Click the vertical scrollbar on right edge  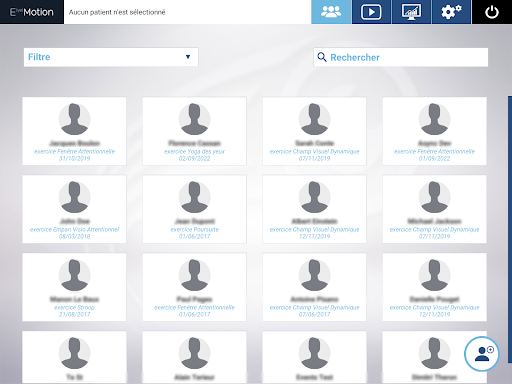coord(510,229)
